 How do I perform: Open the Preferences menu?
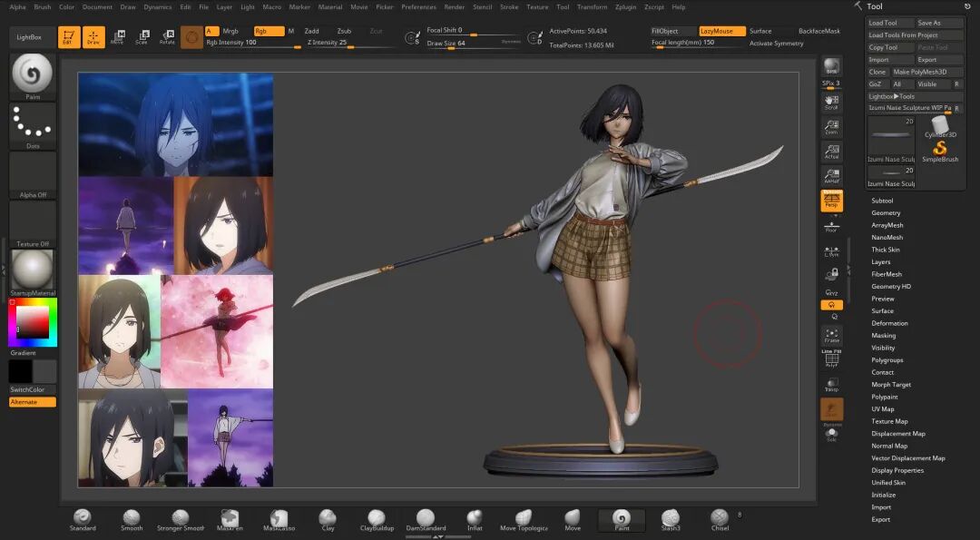[x=418, y=7]
